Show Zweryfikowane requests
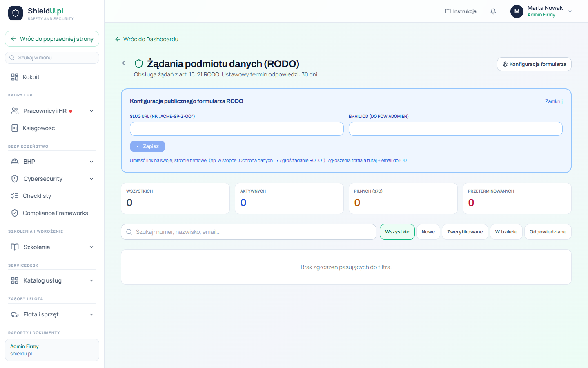The width and height of the screenshot is (588, 368). (x=465, y=232)
